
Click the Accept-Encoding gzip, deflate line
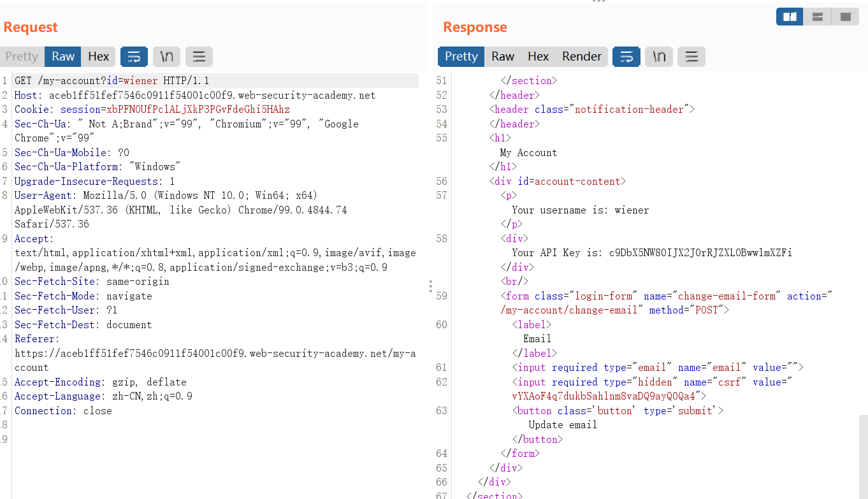[101, 382]
